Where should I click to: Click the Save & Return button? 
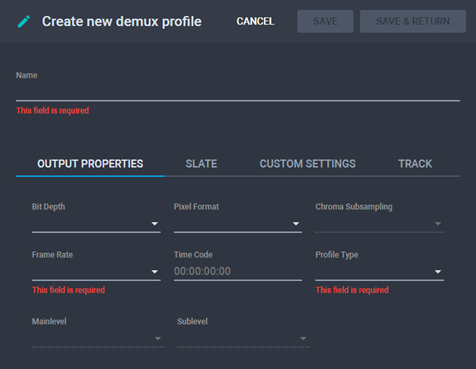(413, 21)
